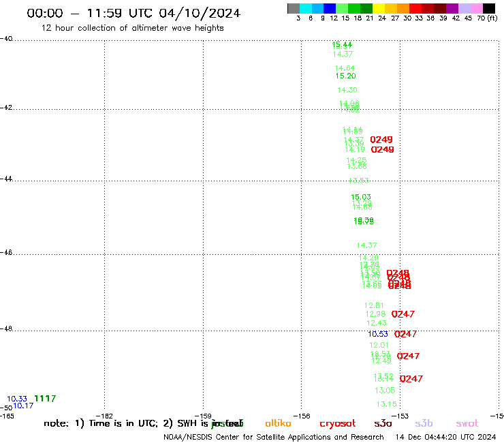Click the red 0247 timestamp next to 12.98
Screen dimensions: 504x443
pos(403,314)
